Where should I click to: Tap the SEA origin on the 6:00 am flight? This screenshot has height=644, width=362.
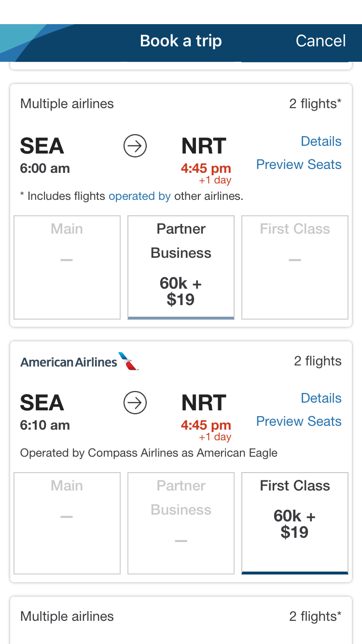pyautogui.click(x=42, y=146)
